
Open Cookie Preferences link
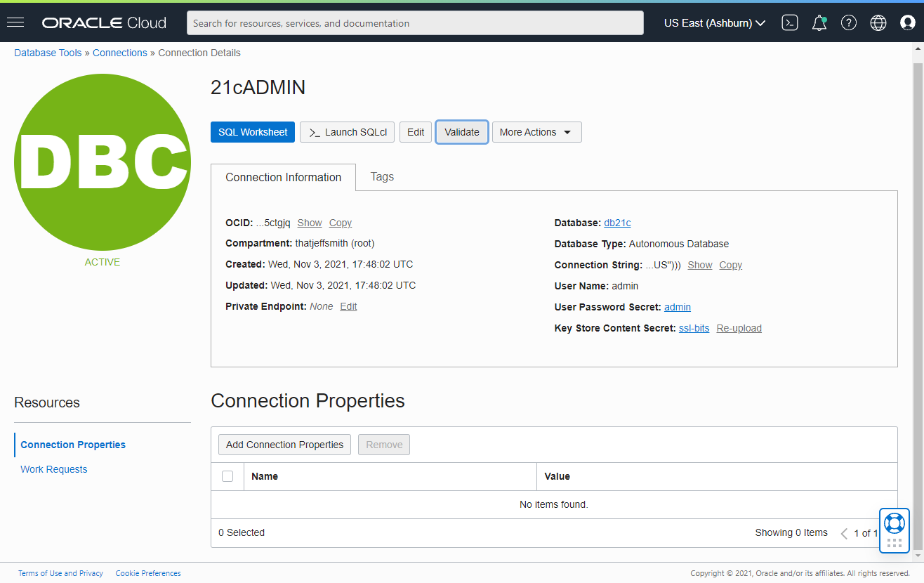[x=148, y=573]
